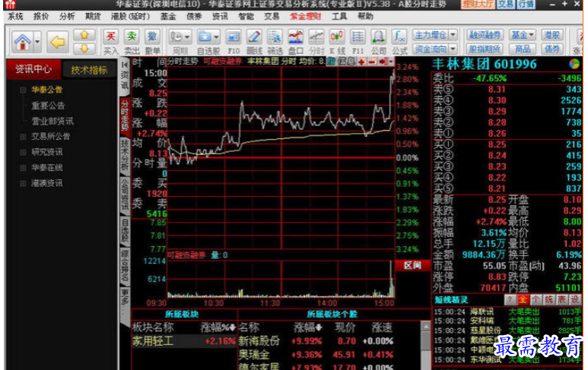The image size is (588, 370).
Task: Click the yellow up arrow button
Action: 84,35
